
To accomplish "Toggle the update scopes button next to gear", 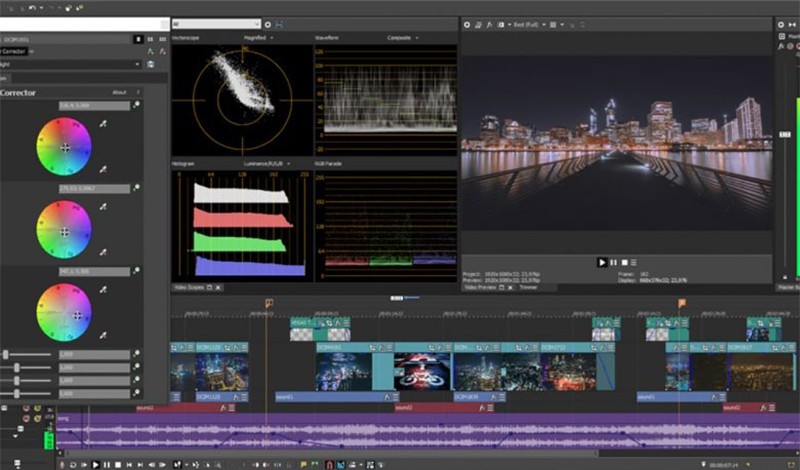I will (x=279, y=23).
